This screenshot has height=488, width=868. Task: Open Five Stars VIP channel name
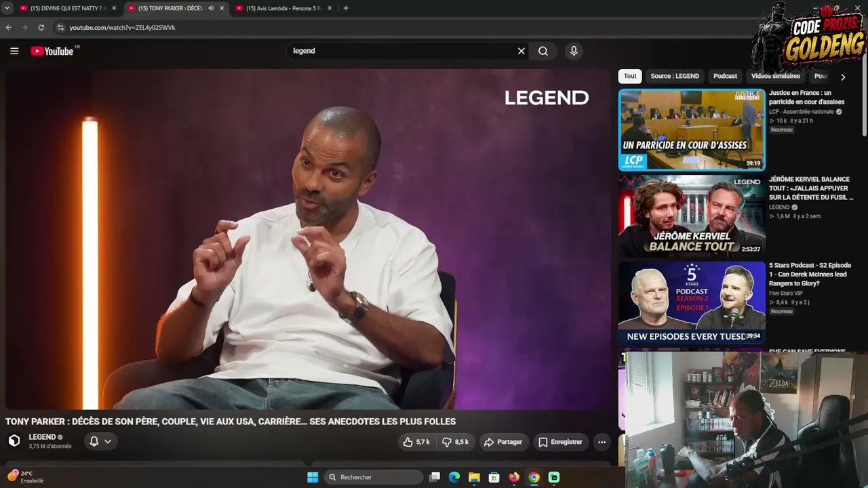(786, 293)
